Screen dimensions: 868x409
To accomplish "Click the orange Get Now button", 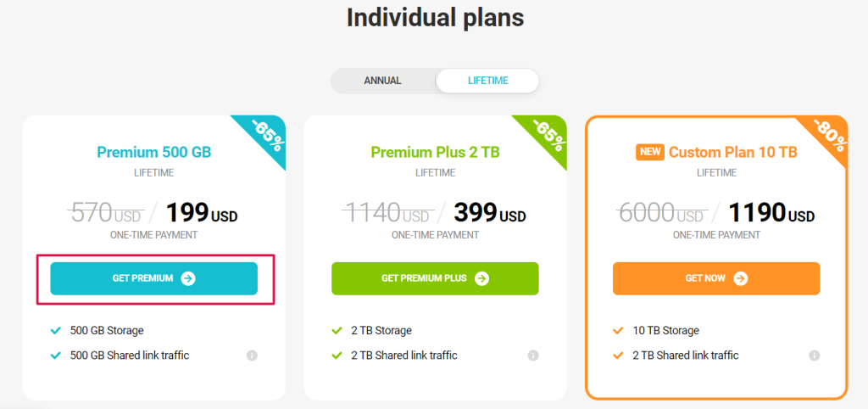I will (716, 278).
